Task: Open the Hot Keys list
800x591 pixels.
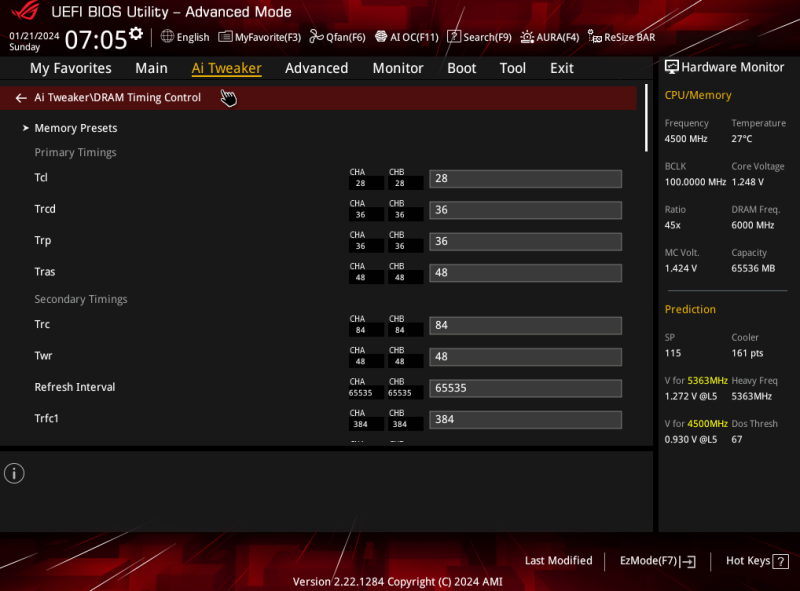Action: pyautogui.click(x=757, y=561)
